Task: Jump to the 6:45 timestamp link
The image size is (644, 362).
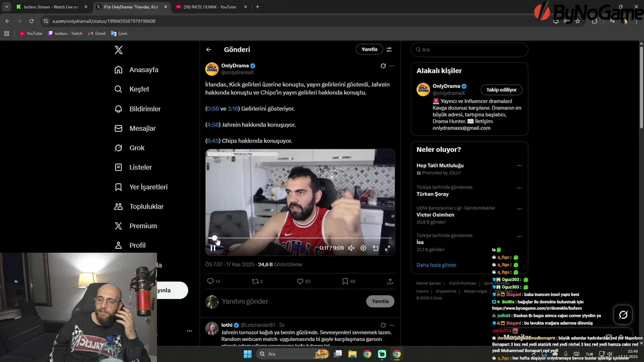Action: (213, 141)
